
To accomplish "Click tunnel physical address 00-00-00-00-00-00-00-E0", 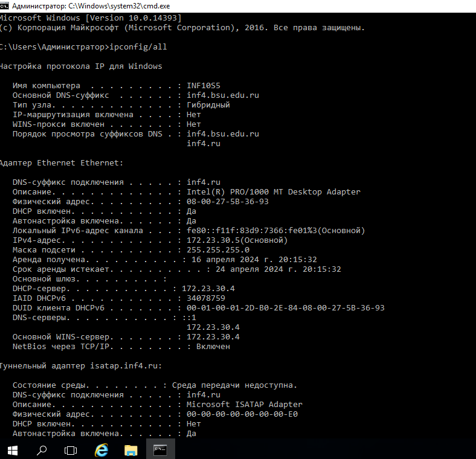I will coord(242,414).
